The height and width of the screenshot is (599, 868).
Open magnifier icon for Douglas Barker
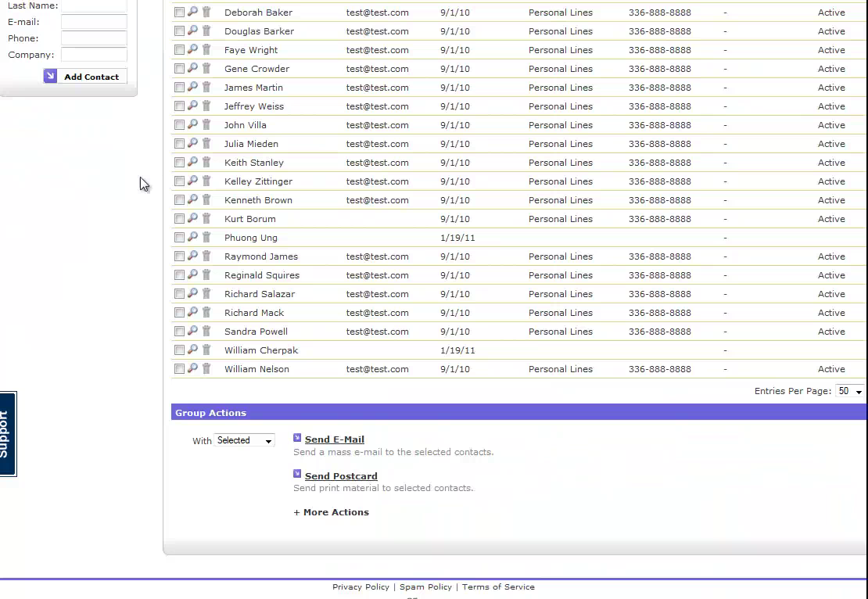pos(192,30)
